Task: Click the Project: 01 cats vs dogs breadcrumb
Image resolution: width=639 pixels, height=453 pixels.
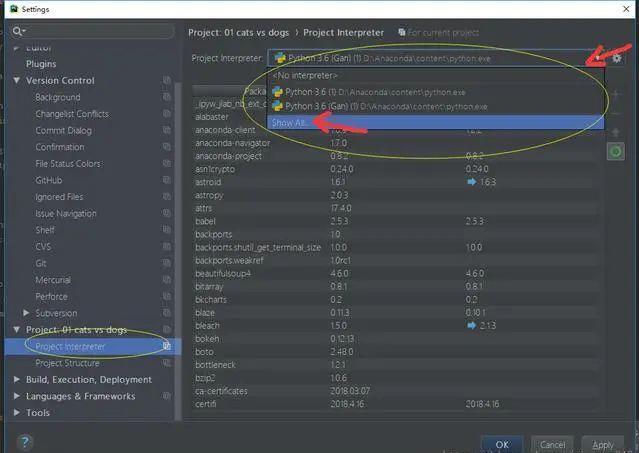Action: point(238,33)
